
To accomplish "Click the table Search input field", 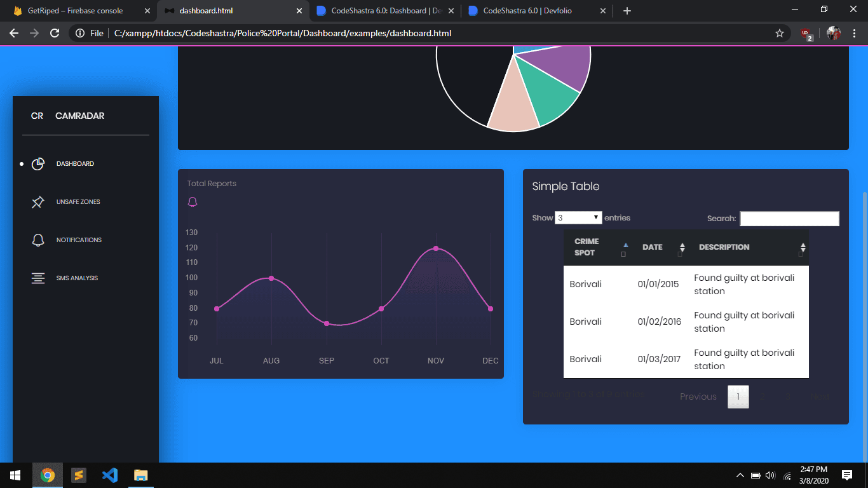I will 790,219.
